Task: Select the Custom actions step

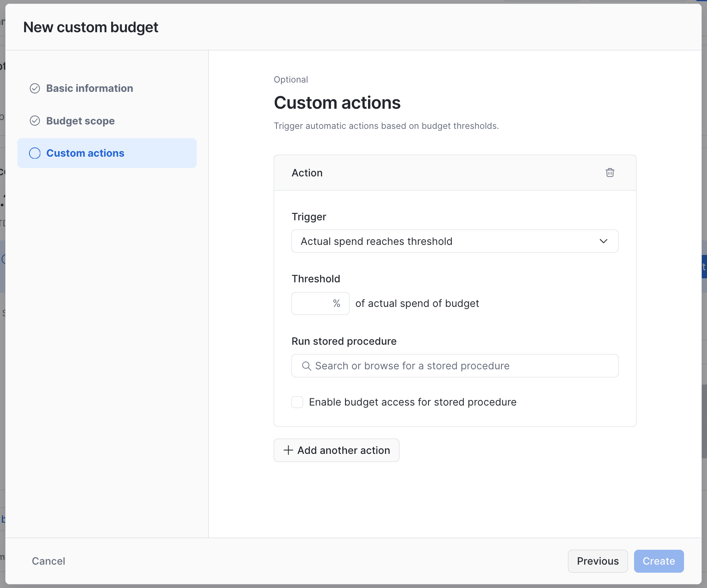Action: click(107, 153)
